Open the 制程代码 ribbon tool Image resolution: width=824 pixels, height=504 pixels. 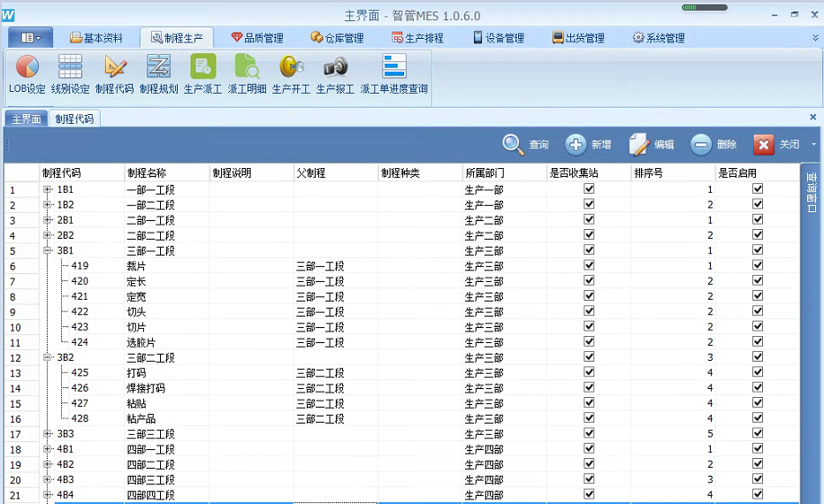pyautogui.click(x=115, y=74)
